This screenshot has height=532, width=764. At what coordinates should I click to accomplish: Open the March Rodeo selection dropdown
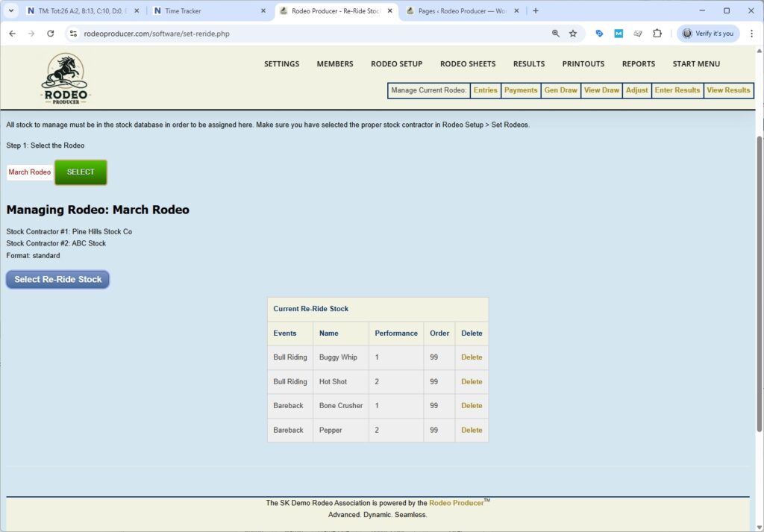(x=30, y=172)
